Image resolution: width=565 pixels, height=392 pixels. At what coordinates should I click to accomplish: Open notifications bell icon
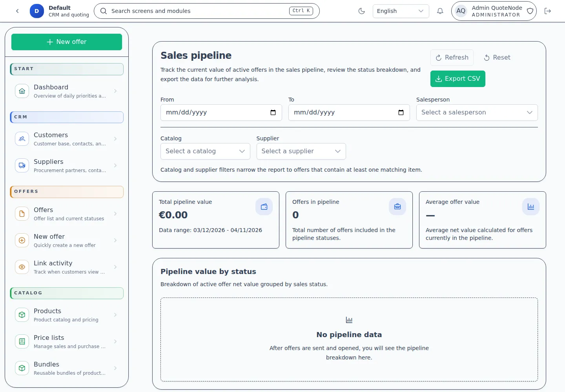click(x=440, y=11)
